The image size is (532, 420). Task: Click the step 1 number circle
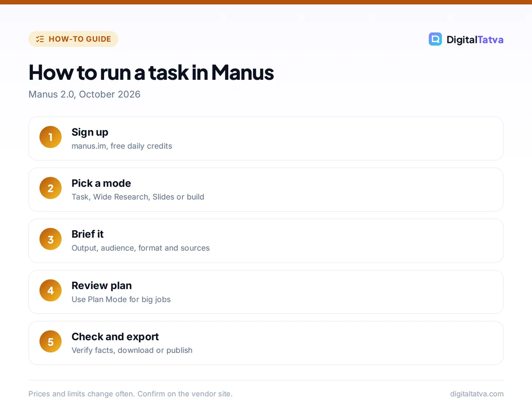point(51,137)
